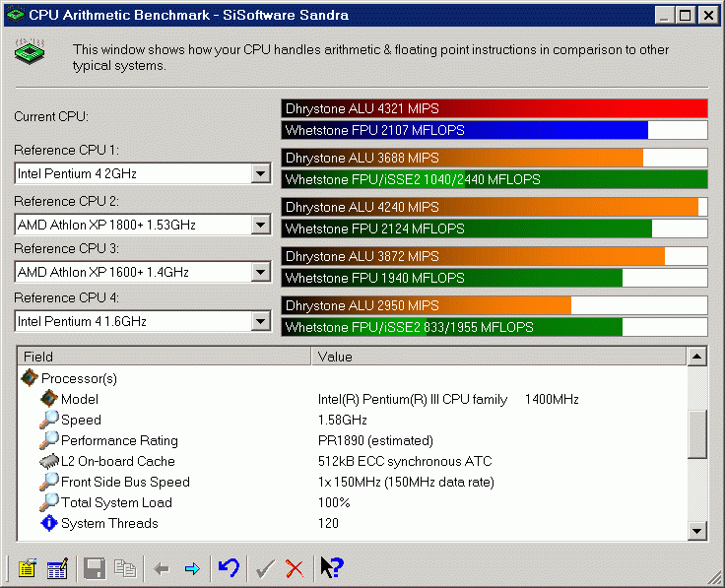
Task: Select the Intel Pentium 4 1.6GHz combo box
Action: [143, 321]
